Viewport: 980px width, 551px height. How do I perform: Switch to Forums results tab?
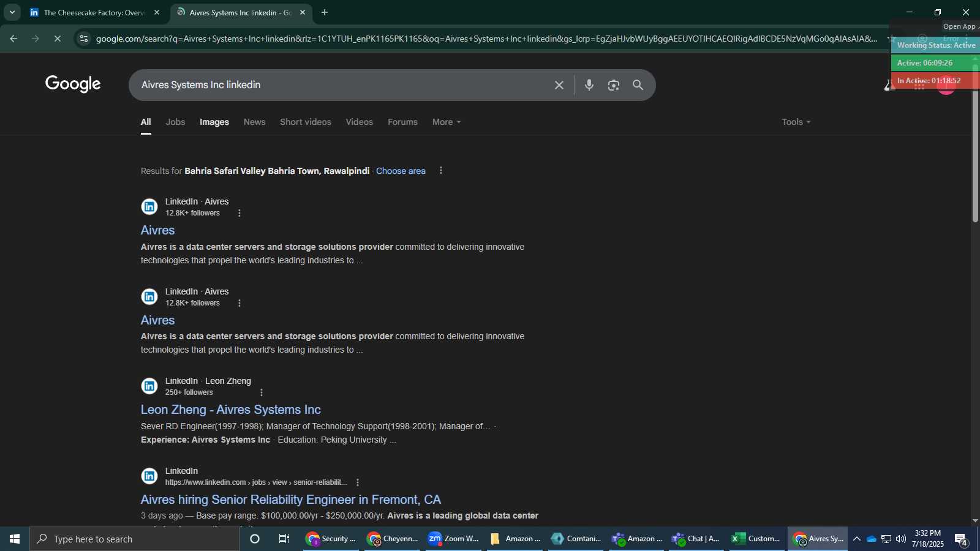402,122
